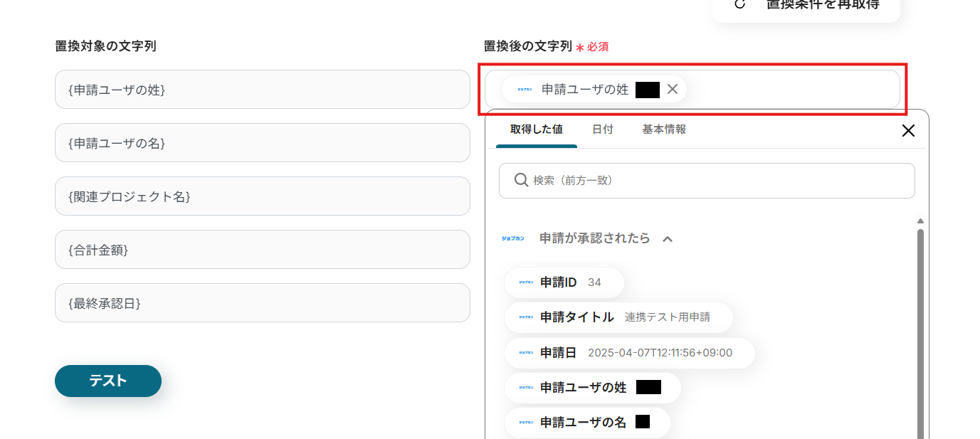Click the {申請ユーザの名} target string field
This screenshot has width=980, height=439.
(263, 143)
